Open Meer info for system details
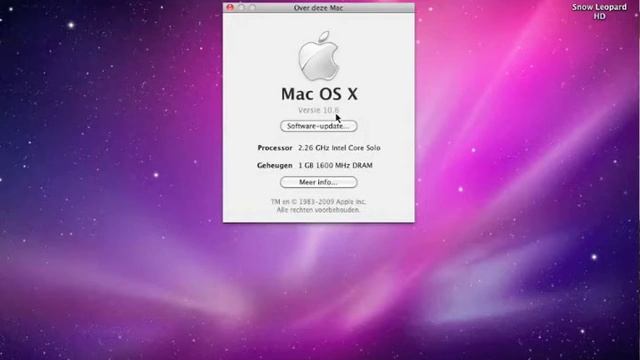 (318, 182)
